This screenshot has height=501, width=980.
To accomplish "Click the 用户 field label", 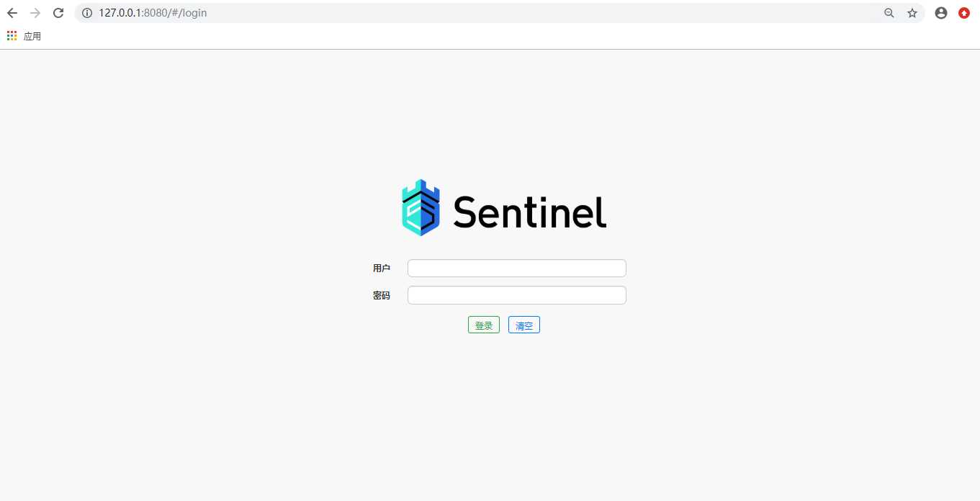I will click(382, 268).
